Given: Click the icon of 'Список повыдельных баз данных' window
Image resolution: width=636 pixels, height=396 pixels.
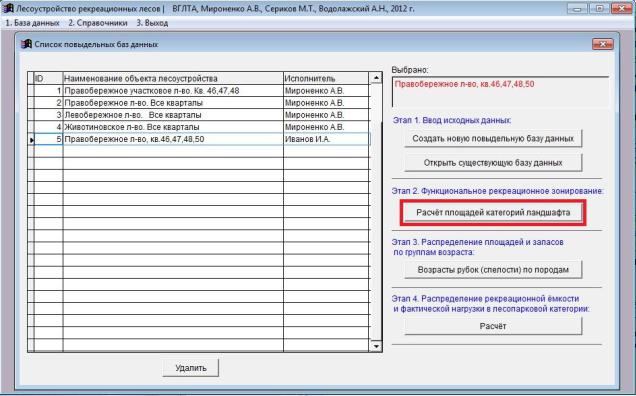Looking at the screenshot, I should [x=26, y=44].
